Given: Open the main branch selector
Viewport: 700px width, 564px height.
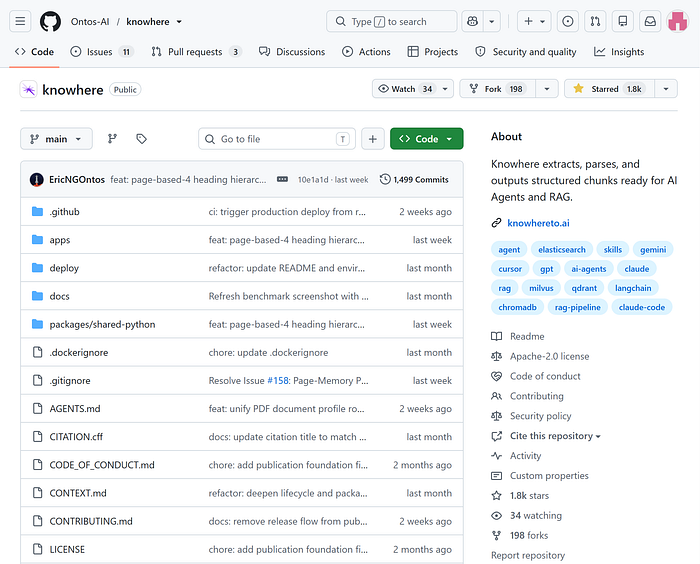Looking at the screenshot, I should point(56,139).
